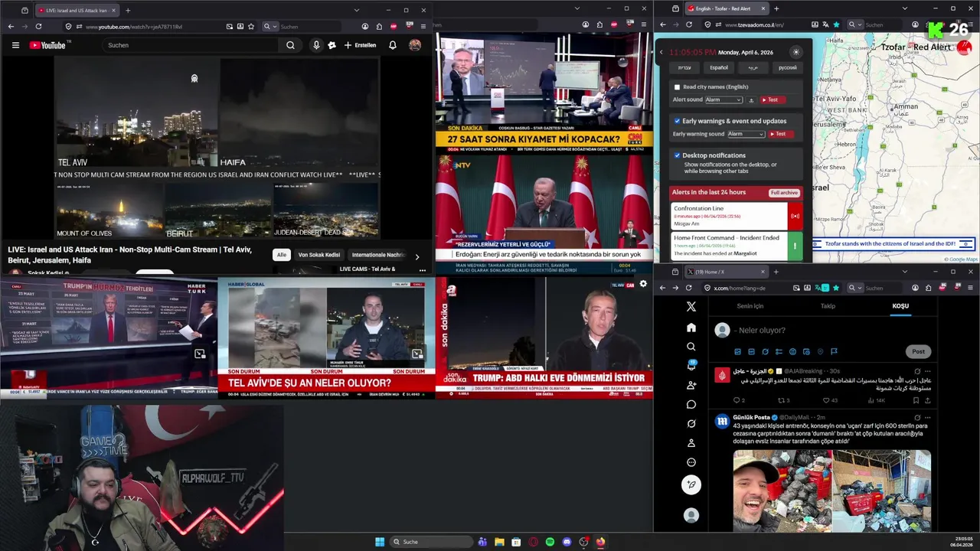Image resolution: width=980 pixels, height=551 pixels.
Task: Click the Windows taskbar Suche search box
Action: coord(431,542)
